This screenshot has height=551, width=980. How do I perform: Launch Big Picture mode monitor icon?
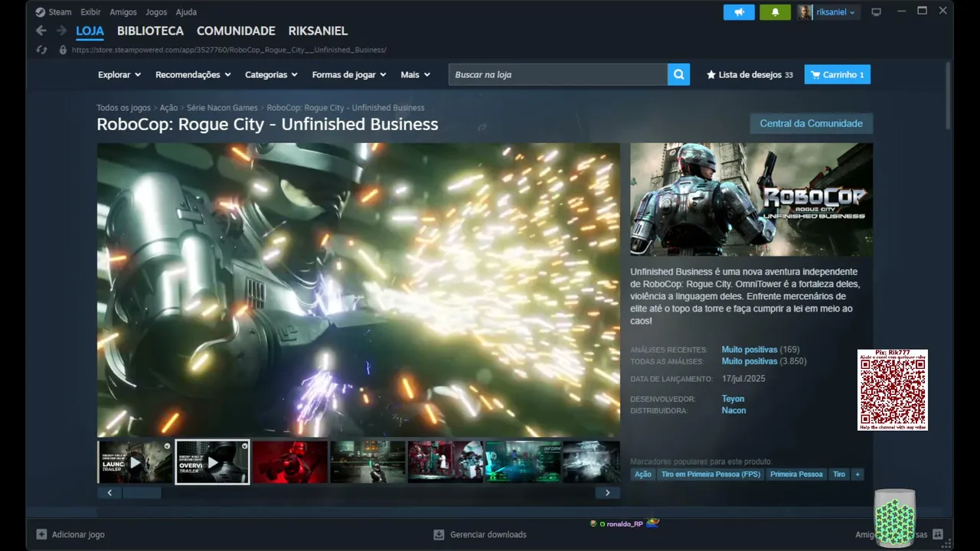click(x=877, y=12)
